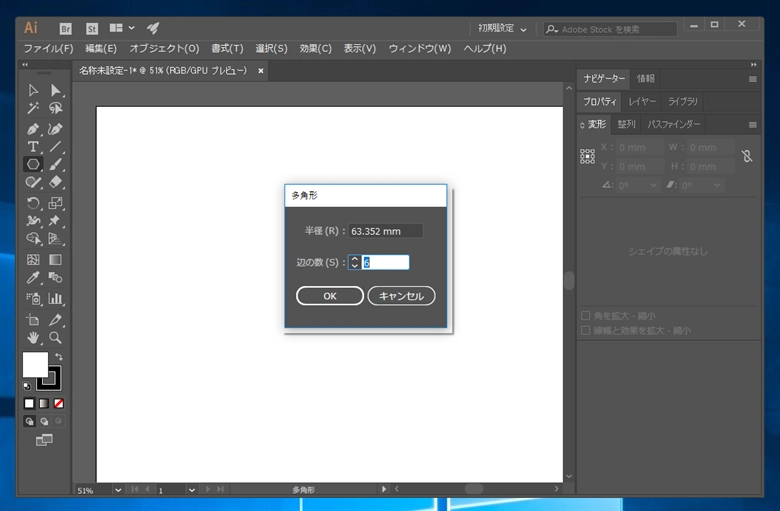This screenshot has width=780, height=511.
Task: Click the GPU performance rocket icon
Action: [x=153, y=28]
